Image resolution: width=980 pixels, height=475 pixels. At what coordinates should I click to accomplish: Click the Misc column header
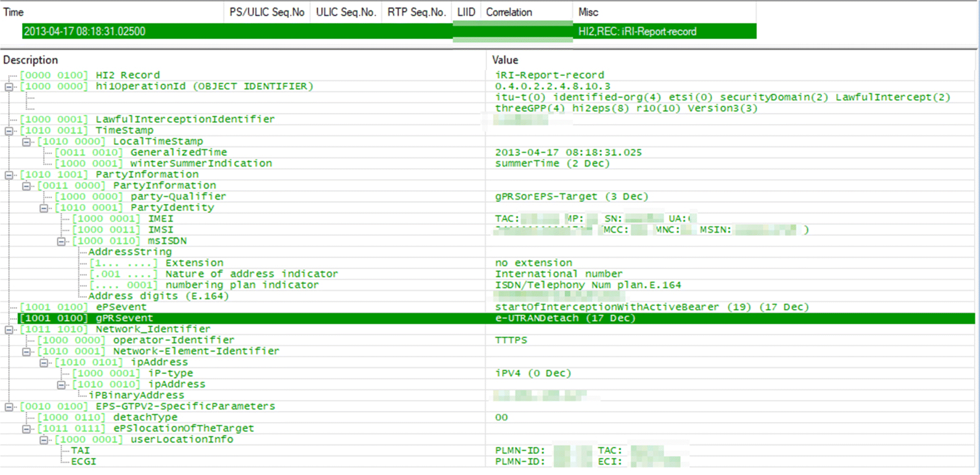[x=664, y=12]
